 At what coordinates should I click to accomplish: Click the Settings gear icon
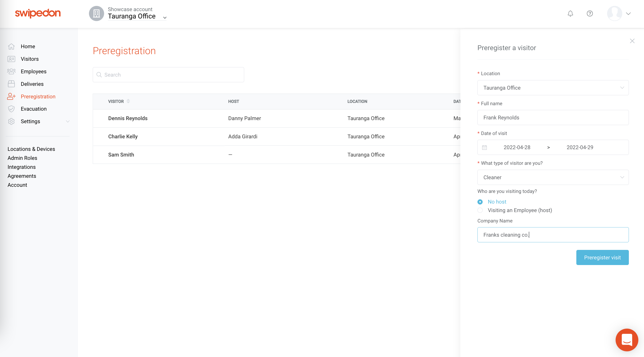pyautogui.click(x=11, y=122)
